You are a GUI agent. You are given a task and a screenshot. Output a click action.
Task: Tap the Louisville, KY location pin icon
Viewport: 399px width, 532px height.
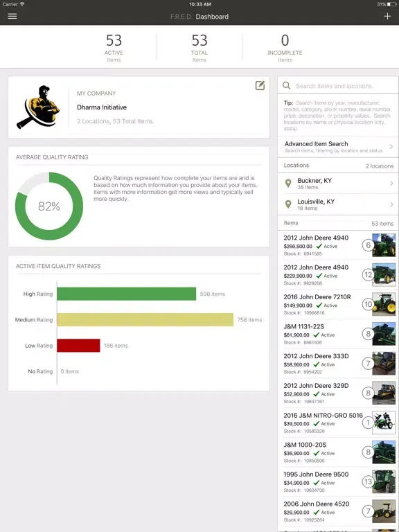tap(288, 204)
